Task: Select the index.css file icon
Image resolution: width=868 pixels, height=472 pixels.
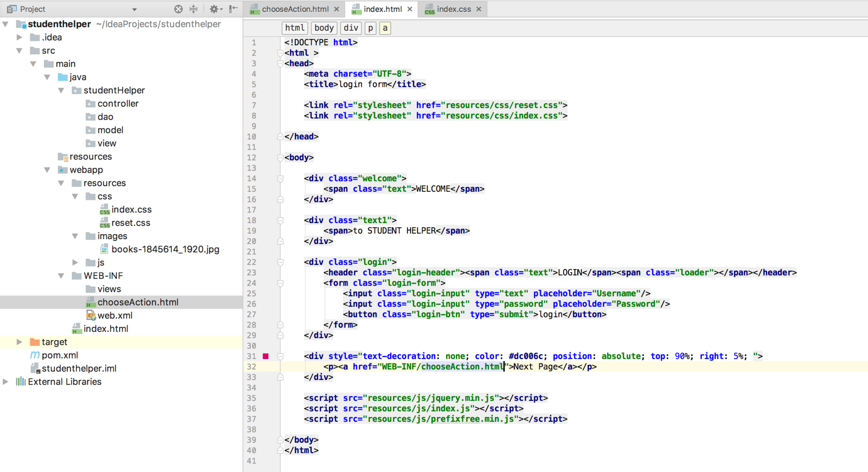Action: [x=104, y=210]
